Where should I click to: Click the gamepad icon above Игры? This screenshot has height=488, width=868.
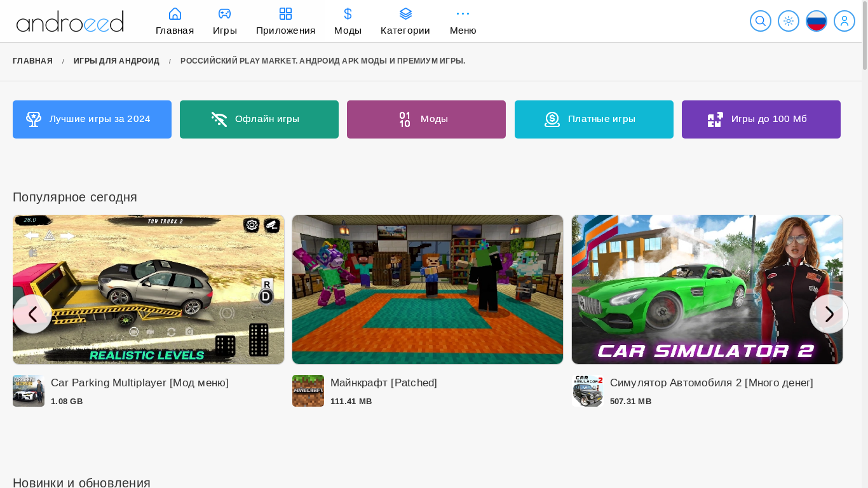225,13
